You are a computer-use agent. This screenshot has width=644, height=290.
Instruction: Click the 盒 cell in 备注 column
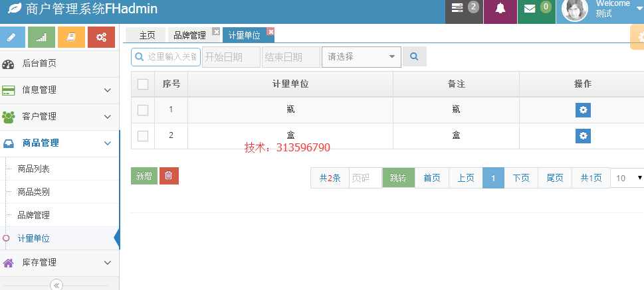pyautogui.click(x=456, y=135)
